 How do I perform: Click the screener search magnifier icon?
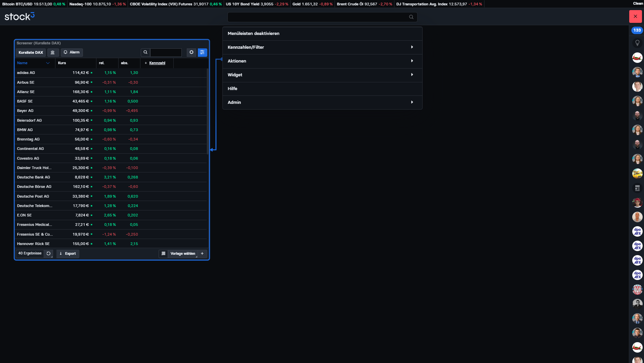click(145, 52)
